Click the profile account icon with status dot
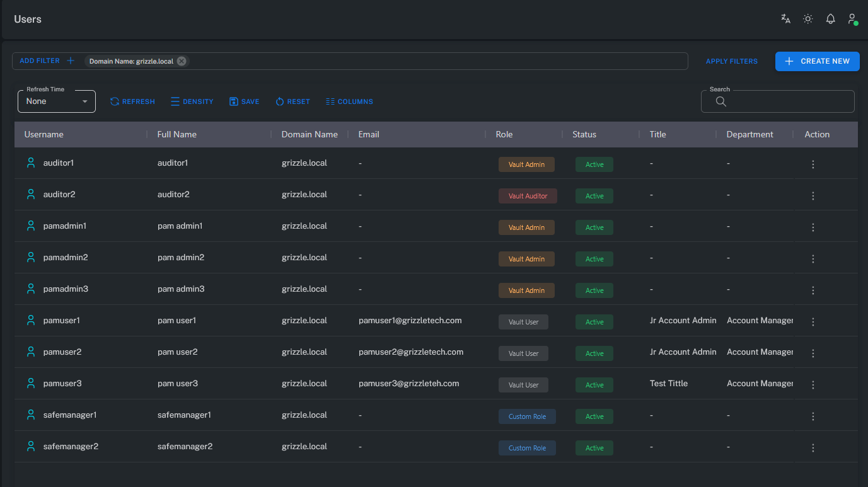 [x=852, y=18]
